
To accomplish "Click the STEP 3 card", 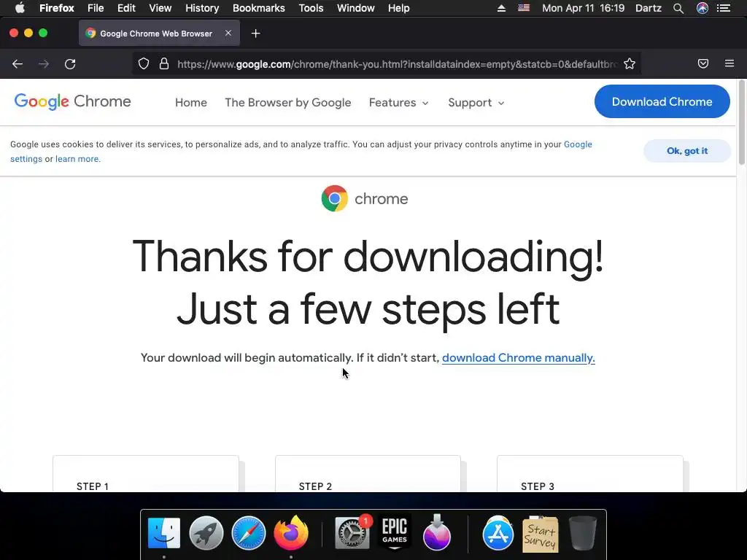I will pyautogui.click(x=589, y=473).
